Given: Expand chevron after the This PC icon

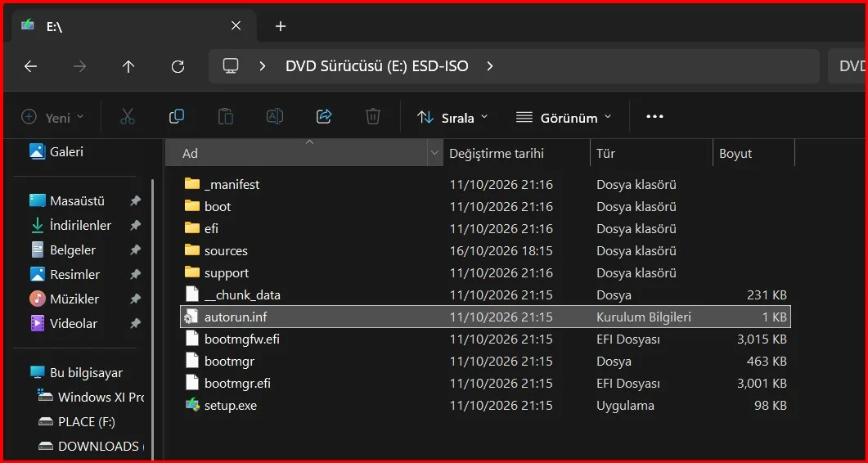Looking at the screenshot, I should click(x=263, y=66).
